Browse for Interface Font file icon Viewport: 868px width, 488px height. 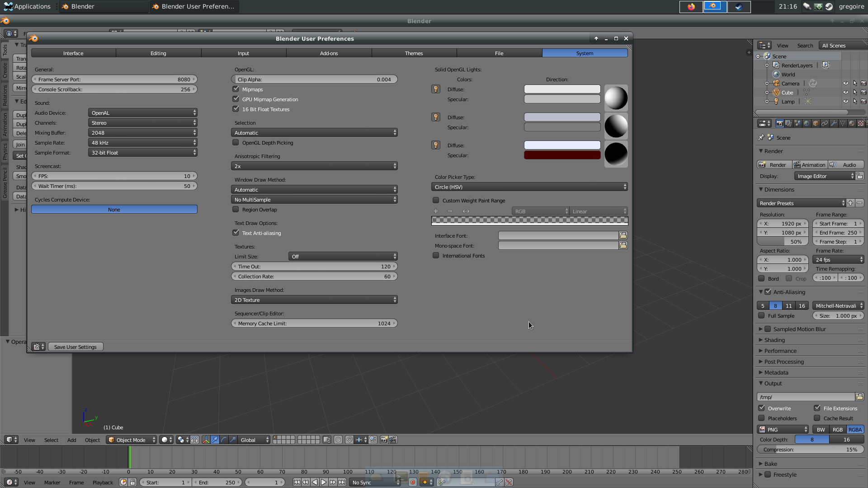pyautogui.click(x=623, y=235)
